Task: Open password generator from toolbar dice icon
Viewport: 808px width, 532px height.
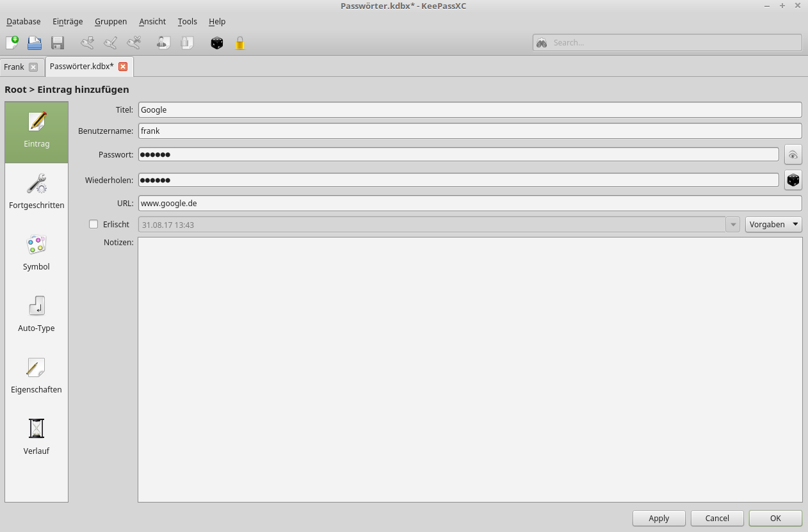Action: click(217, 43)
